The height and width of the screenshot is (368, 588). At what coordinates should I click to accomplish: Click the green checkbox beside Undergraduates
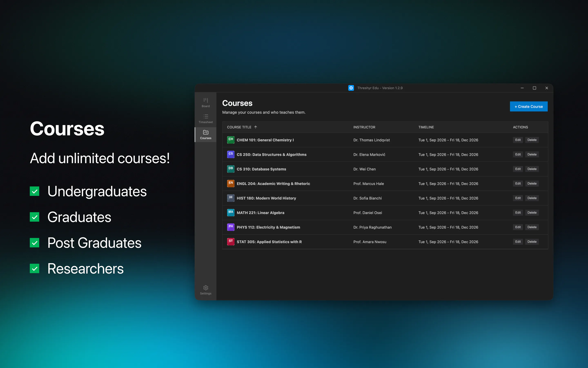point(35,191)
